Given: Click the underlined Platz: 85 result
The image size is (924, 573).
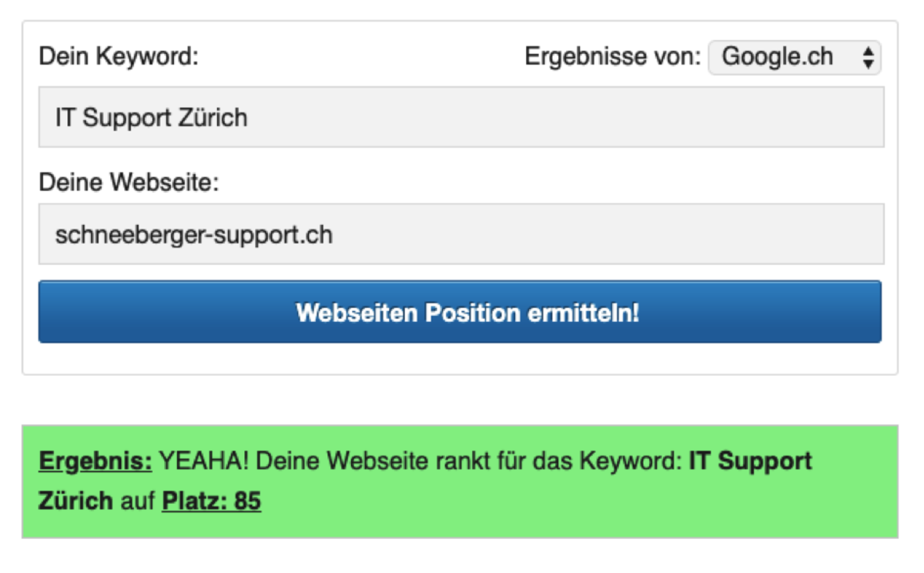Looking at the screenshot, I should click(211, 501).
